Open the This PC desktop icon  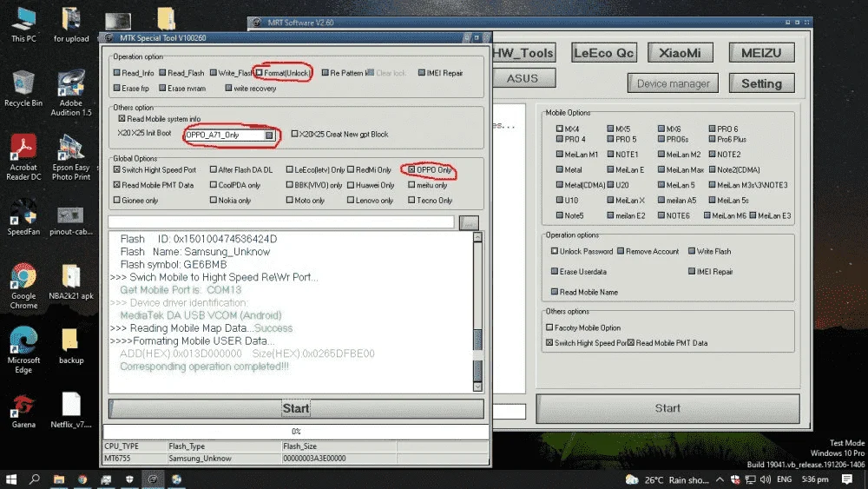click(23, 25)
